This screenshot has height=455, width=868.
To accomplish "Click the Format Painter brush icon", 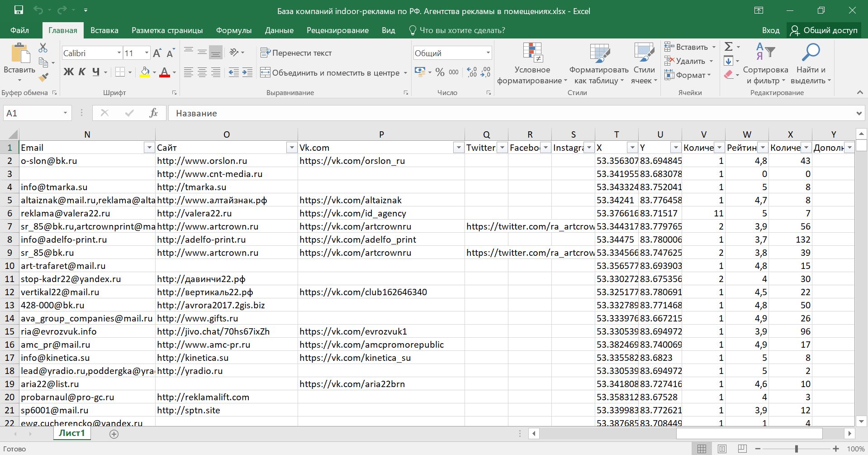I will point(43,77).
